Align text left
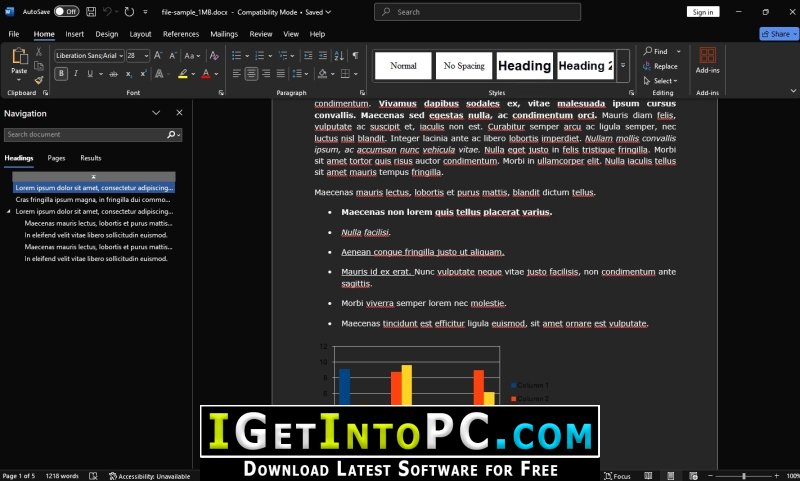The image size is (800, 481). (236, 74)
